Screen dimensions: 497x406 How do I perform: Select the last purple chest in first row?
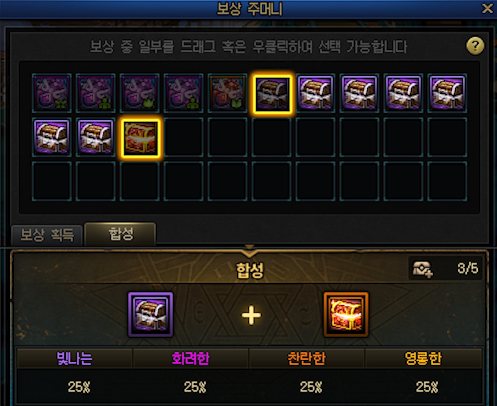click(447, 93)
